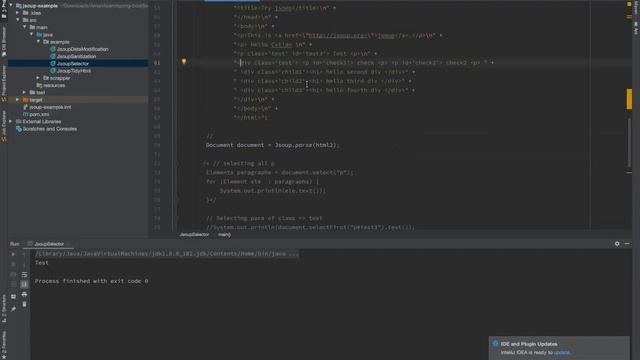The width and height of the screenshot is (640, 360).
Task: Click the line containing 'hello fourth div'
Action: coord(324,90)
